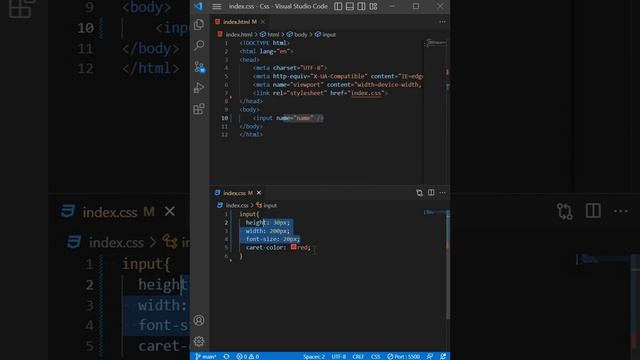The width and height of the screenshot is (640, 360).
Task: Toggle the secondary side bar layout button
Action: tap(362, 7)
